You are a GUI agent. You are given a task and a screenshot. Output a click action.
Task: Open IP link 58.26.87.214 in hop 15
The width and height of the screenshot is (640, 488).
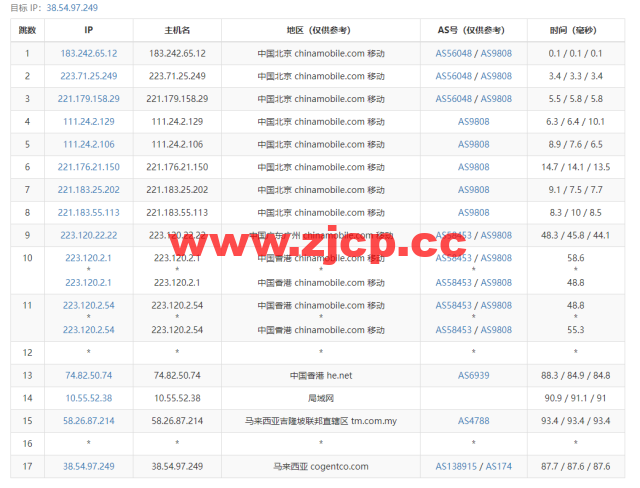[89, 421]
